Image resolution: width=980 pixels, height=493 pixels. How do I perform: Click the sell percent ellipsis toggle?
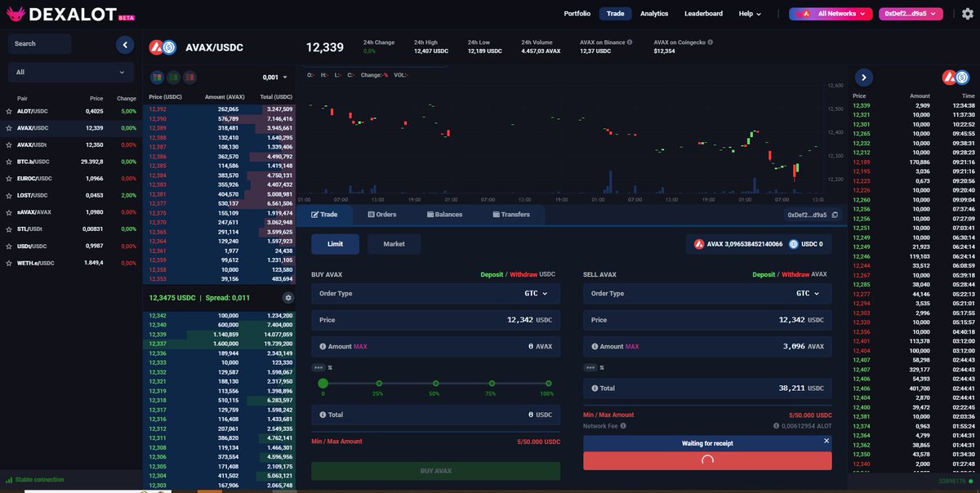(590, 367)
